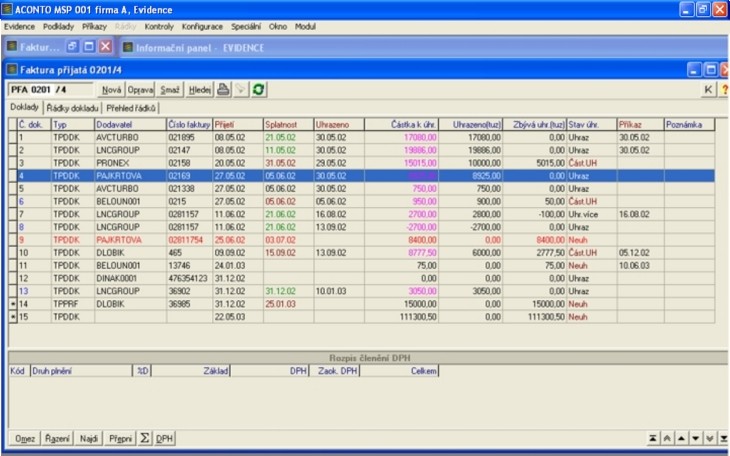The image size is (730, 456).
Task: Click the question mark help icon
Action: tap(724, 90)
